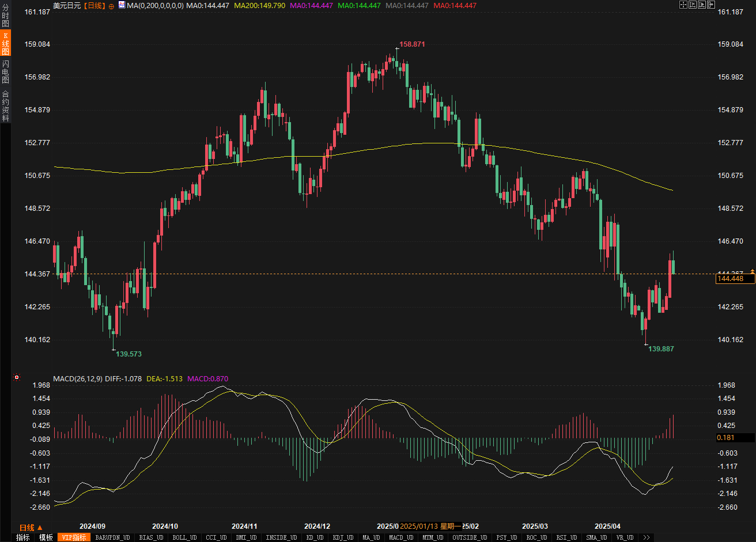Image resolution: width=756 pixels, height=542 pixels.
Task: Click the 2024/09 date on time axis
Action: click(92, 526)
